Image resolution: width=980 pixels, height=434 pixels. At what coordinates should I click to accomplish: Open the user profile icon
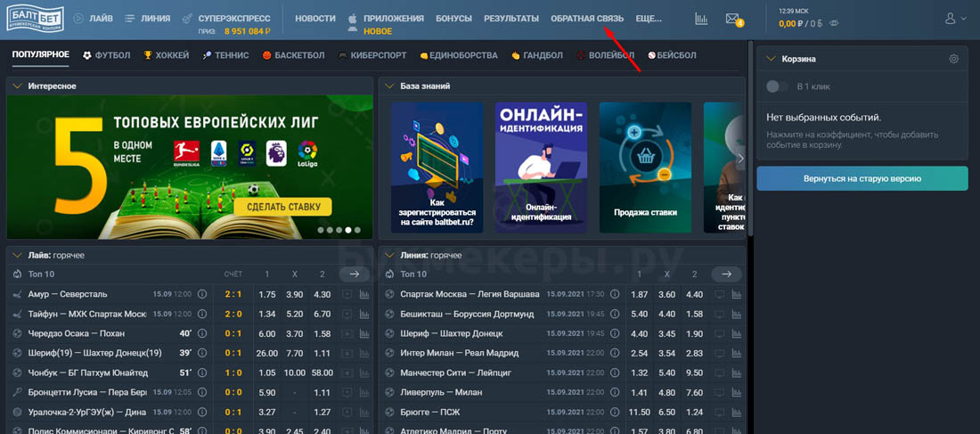coord(950,19)
